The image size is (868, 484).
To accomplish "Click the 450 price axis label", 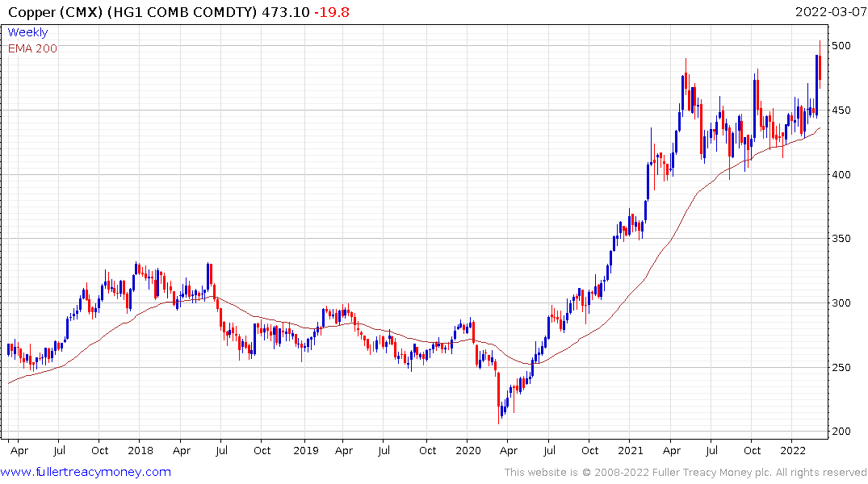I will [841, 110].
